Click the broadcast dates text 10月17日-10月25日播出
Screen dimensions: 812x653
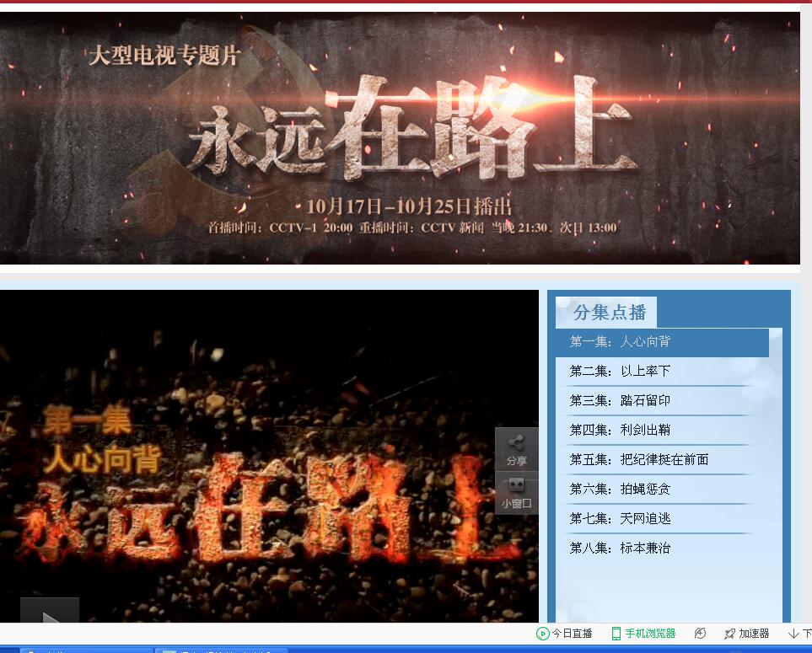(x=409, y=206)
